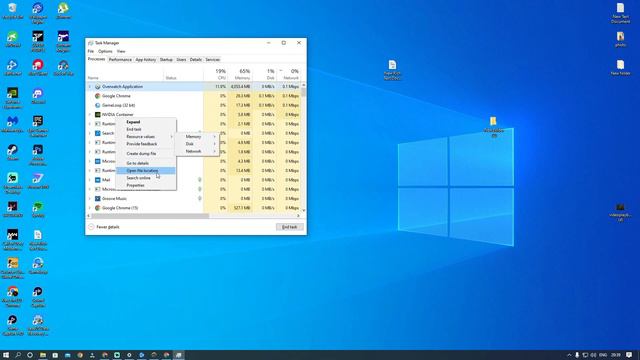Open File Explorer from the taskbar
640x360 pixels.
tap(42, 355)
